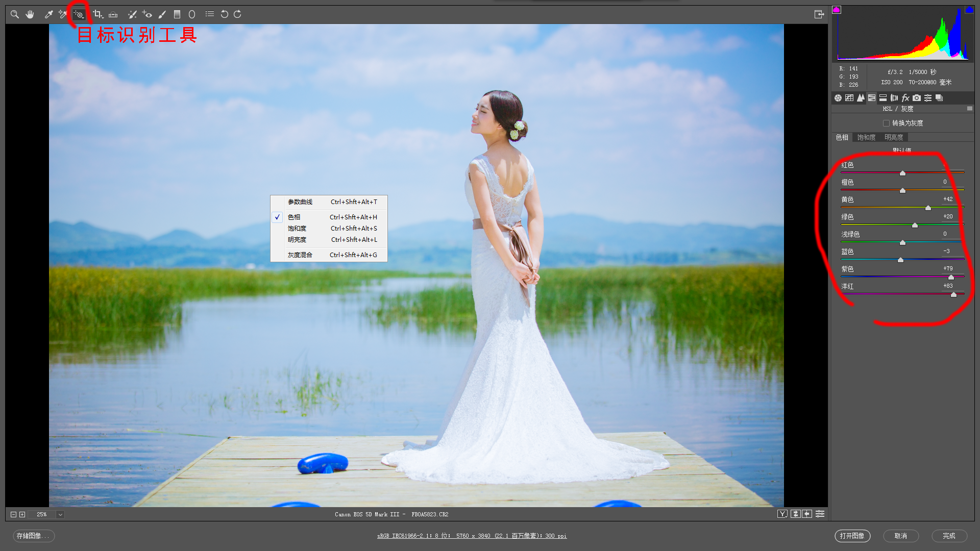Zoom in with the plus button

pos(22,515)
